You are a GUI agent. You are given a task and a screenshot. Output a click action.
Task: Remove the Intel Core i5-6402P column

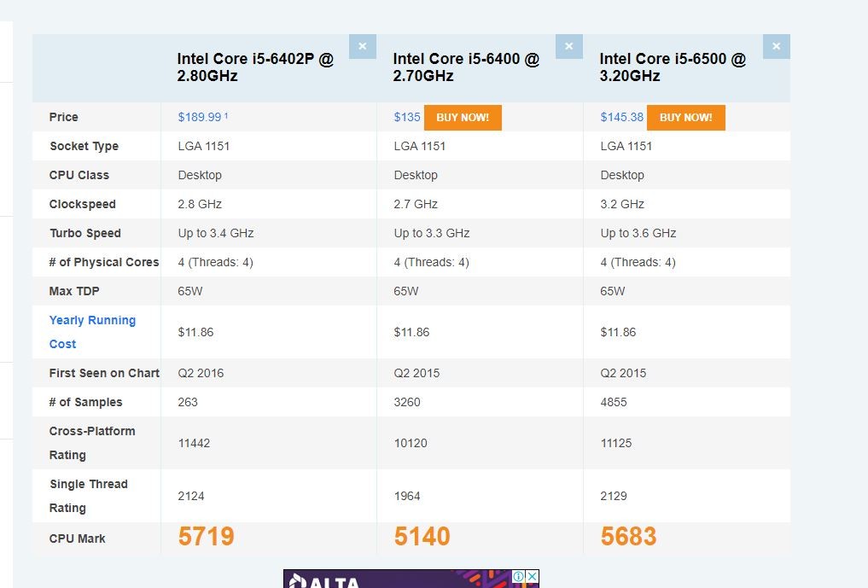363,46
